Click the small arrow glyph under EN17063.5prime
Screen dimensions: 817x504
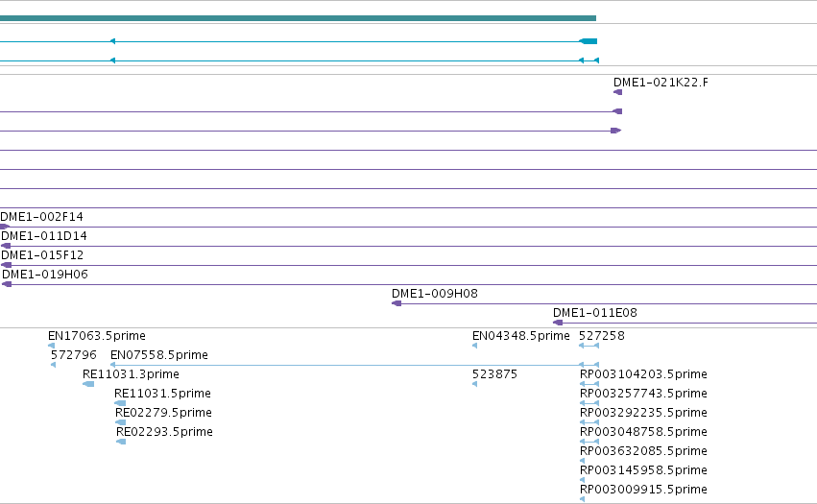coord(51,346)
